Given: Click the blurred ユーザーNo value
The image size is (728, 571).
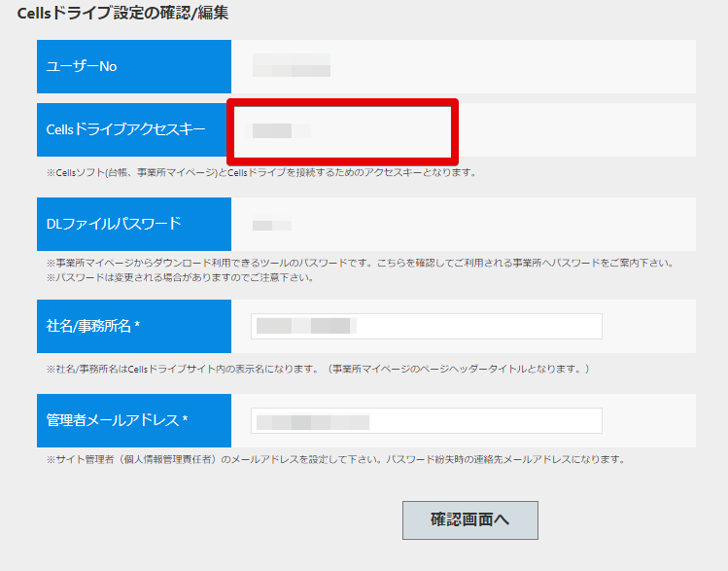Looking at the screenshot, I should (x=292, y=65).
